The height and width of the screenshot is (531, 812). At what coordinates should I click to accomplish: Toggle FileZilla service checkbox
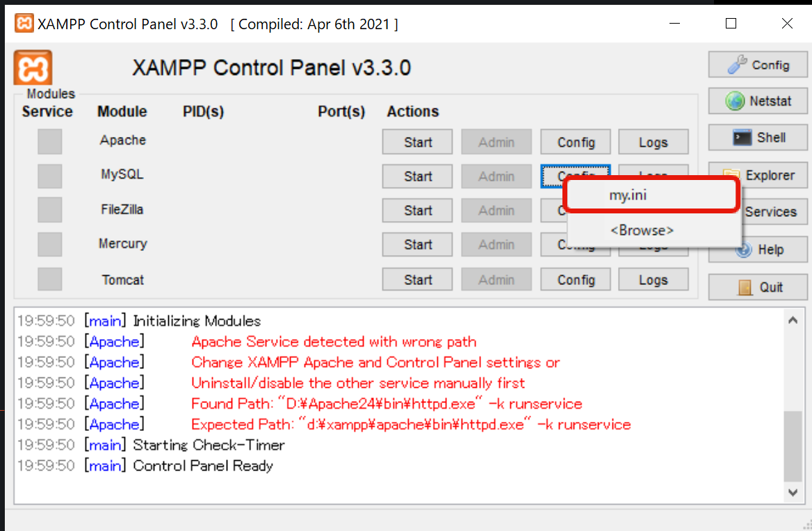(50, 210)
